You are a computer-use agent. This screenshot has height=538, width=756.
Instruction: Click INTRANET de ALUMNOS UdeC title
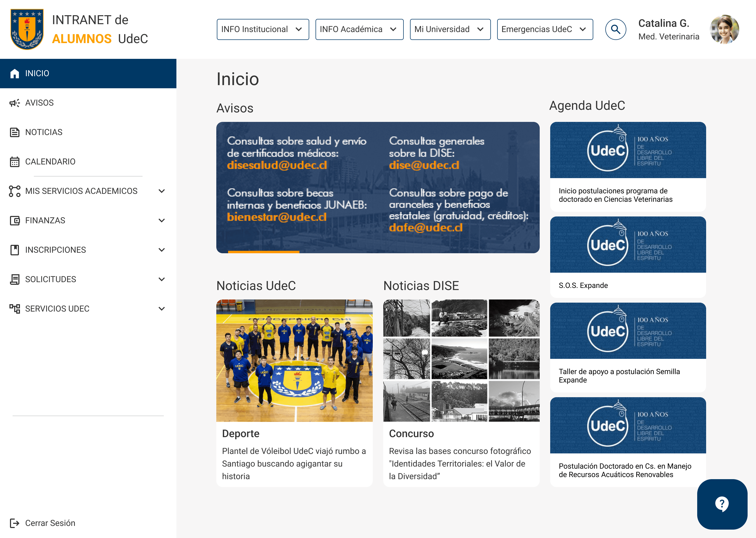click(x=100, y=29)
